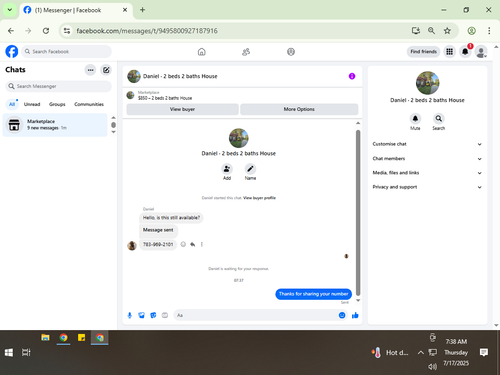Open Chrome zoom magnifier in address bar
The width and height of the screenshot is (500, 375).
pos(431,31)
